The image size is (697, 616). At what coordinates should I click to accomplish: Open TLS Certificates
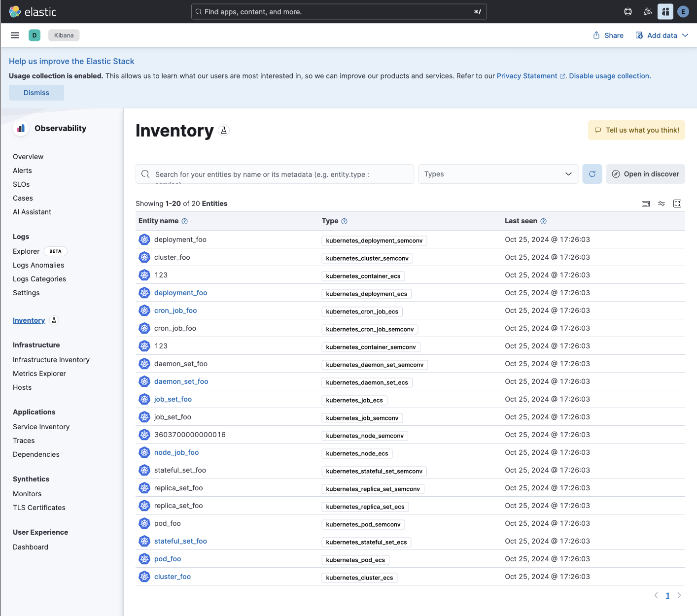pos(39,508)
